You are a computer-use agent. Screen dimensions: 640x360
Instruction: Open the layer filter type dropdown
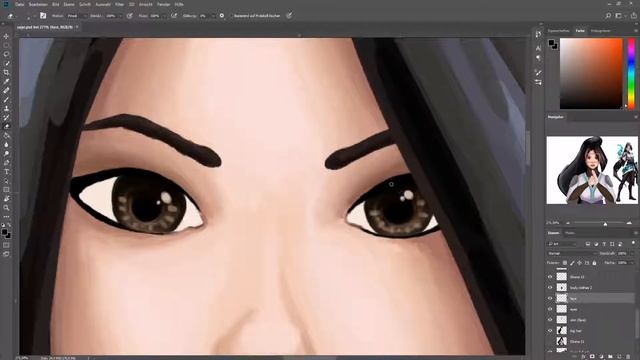(562, 244)
